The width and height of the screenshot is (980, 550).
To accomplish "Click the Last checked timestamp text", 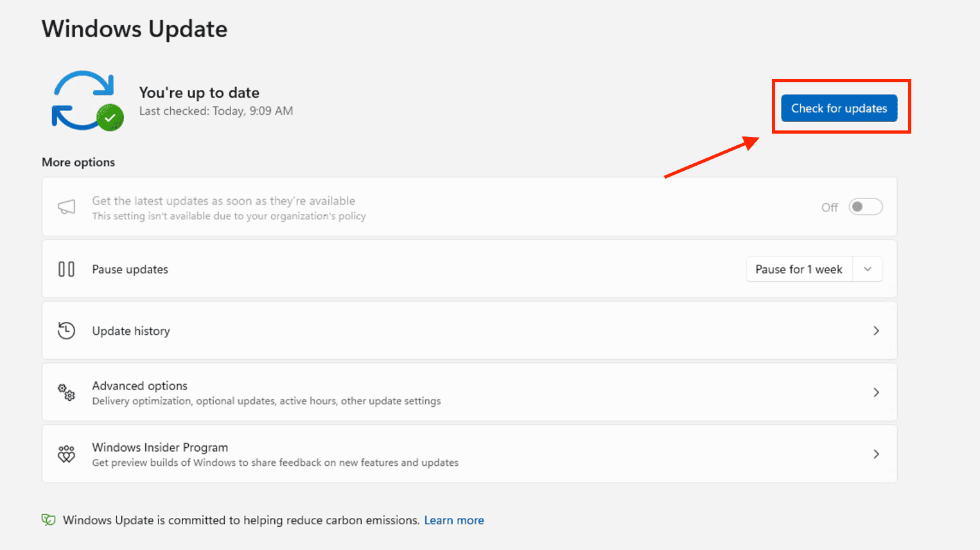I will (x=216, y=111).
